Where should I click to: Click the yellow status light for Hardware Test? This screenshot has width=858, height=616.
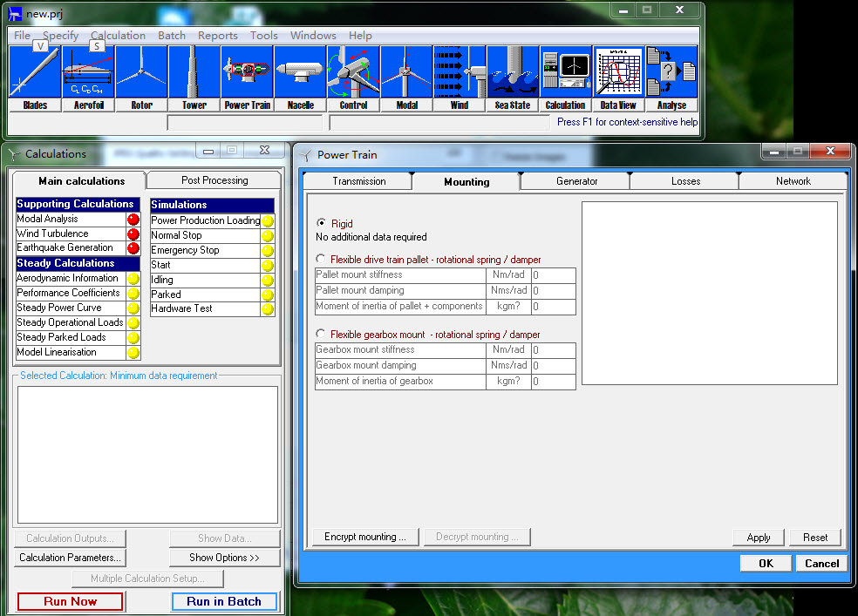268,308
